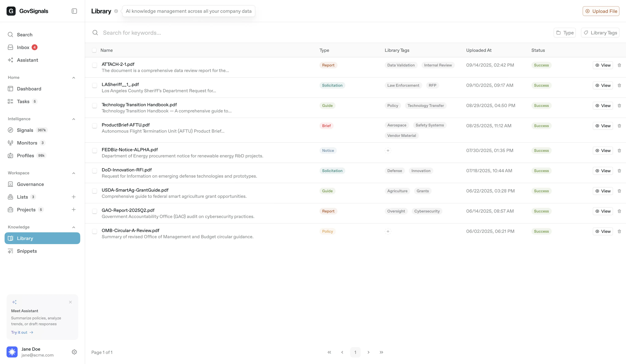Click the Upload File button
The height and width of the screenshot is (364, 626).
[601, 11]
